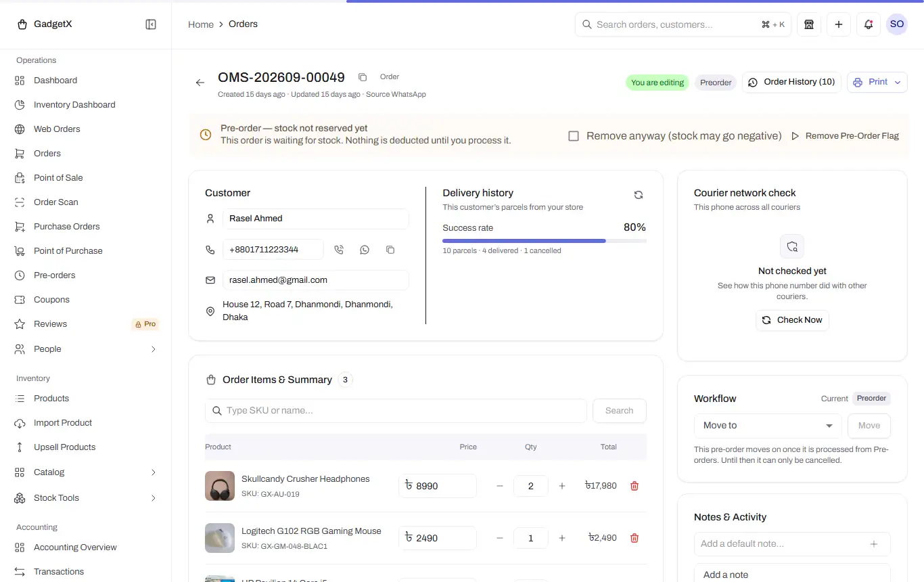Viewport: 924px width, 582px height.
Task: Increase quantity for Skullcandy Crusher Headphones
Action: pos(562,486)
